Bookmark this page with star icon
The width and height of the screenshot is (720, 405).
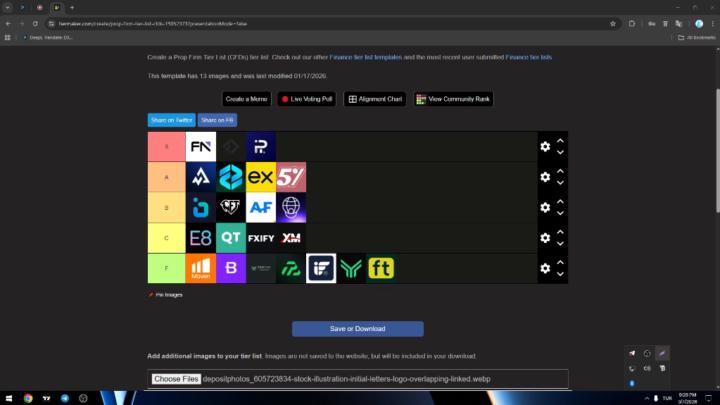click(x=613, y=24)
